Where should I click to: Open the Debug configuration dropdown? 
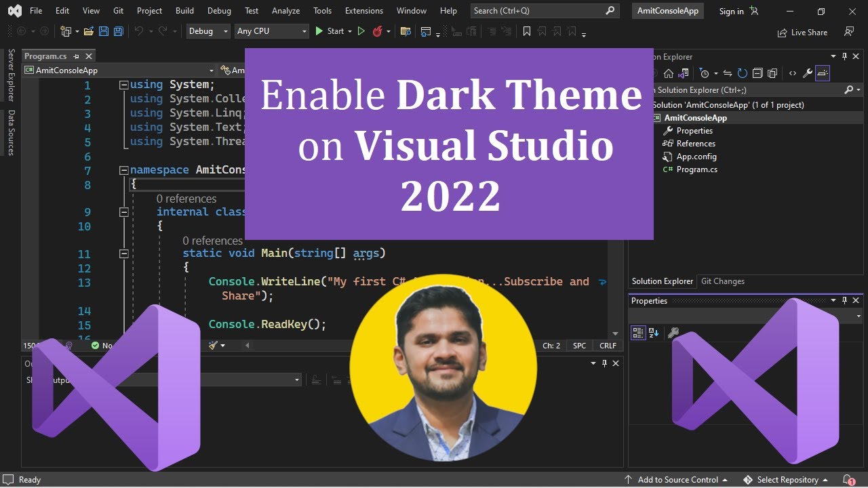pos(208,31)
